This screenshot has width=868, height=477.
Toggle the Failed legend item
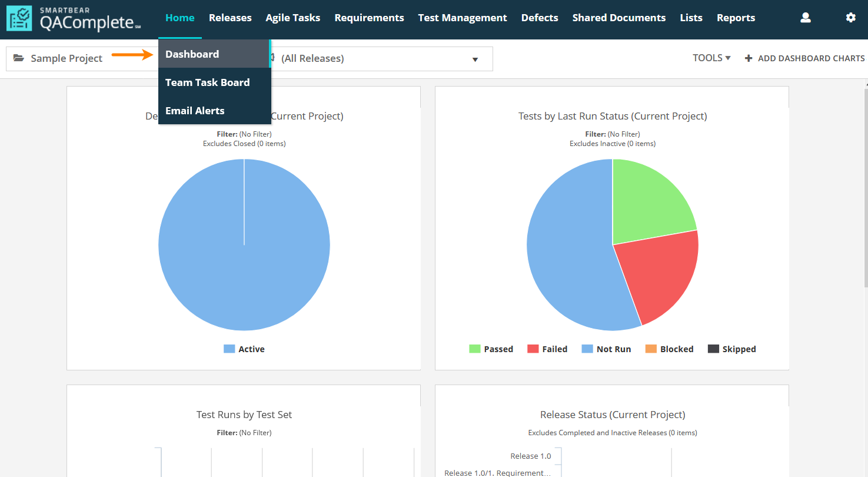point(547,349)
